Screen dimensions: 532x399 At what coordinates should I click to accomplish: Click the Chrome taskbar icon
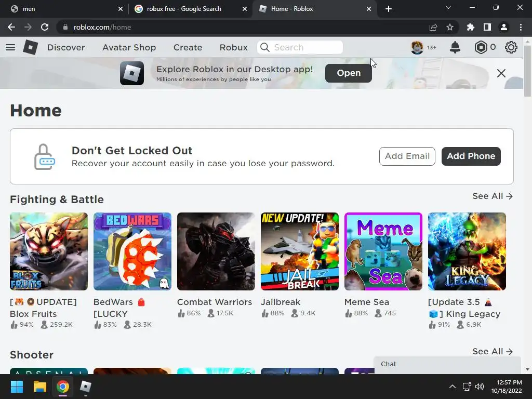click(63, 387)
